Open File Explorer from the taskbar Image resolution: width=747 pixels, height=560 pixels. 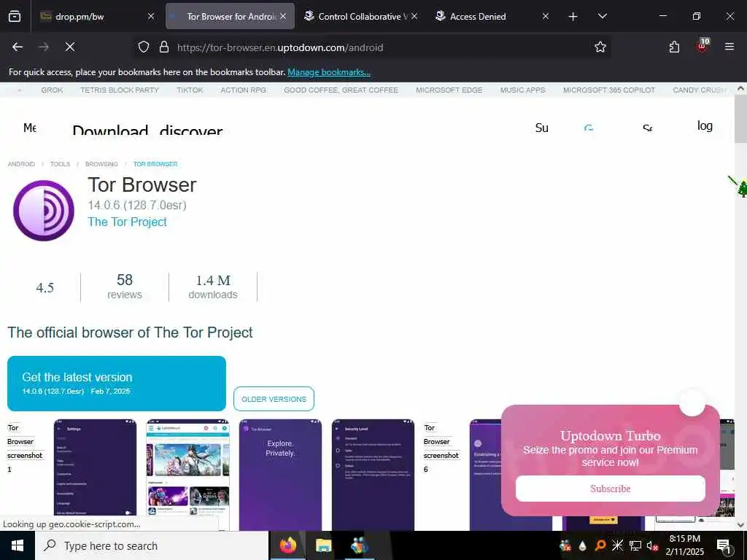click(x=323, y=545)
